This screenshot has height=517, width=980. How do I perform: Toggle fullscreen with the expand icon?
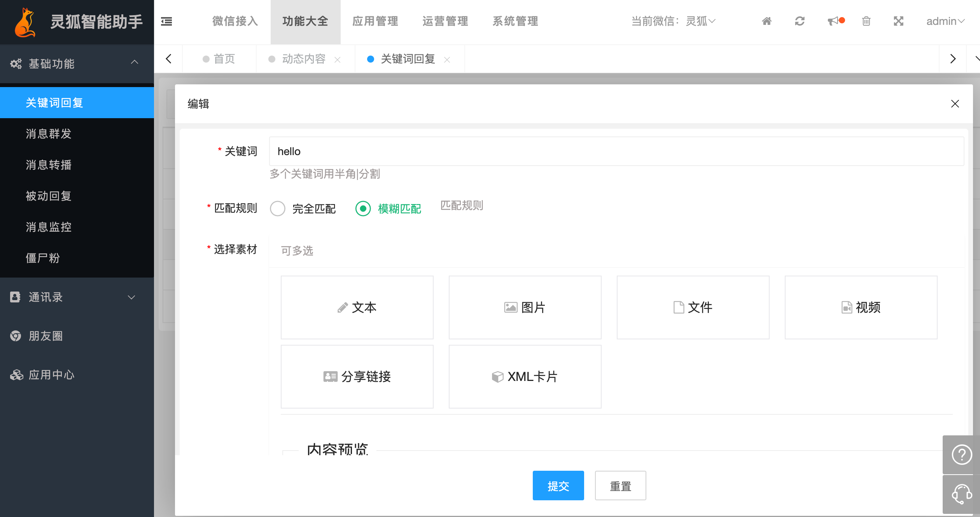pyautogui.click(x=898, y=21)
